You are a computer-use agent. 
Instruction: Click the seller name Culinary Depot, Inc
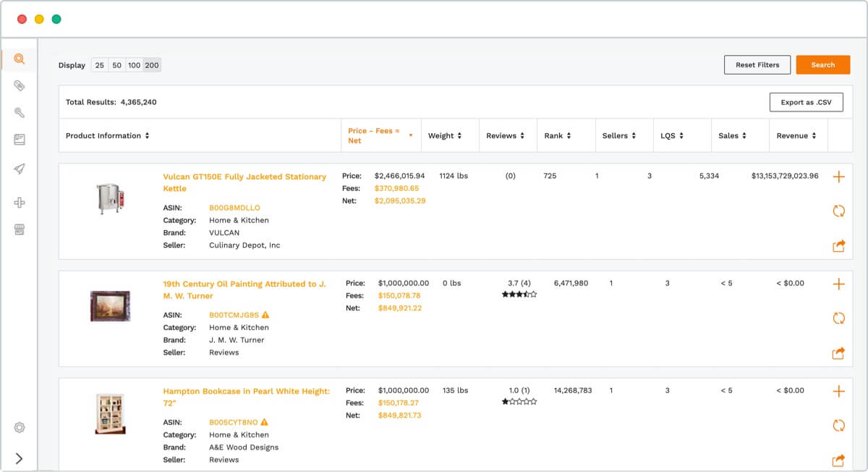pos(244,245)
